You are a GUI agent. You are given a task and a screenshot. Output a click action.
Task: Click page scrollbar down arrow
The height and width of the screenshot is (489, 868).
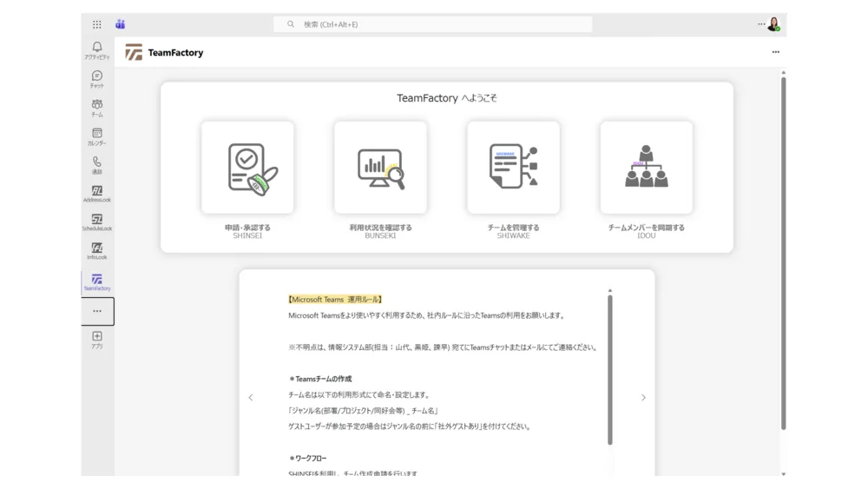pyautogui.click(x=783, y=474)
